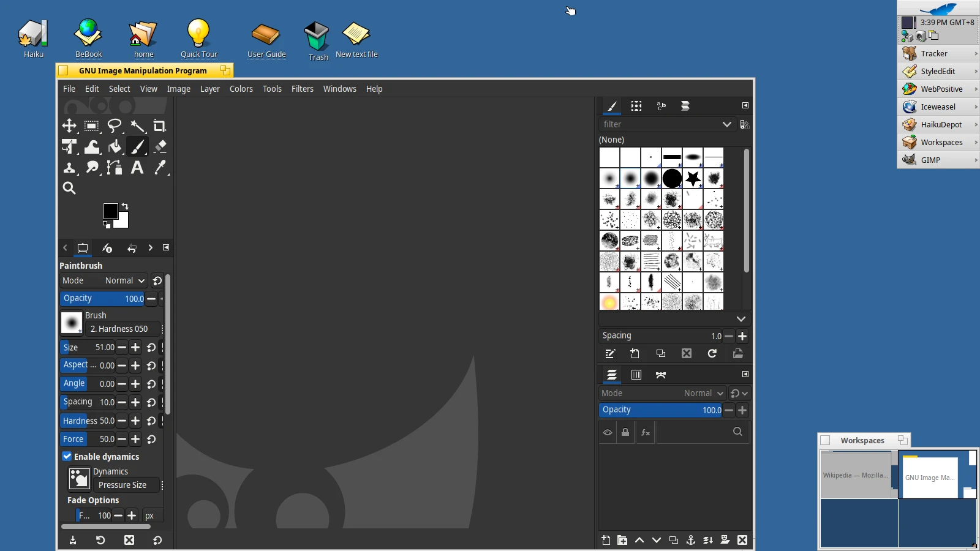Select the Clone stamp tool
The width and height of the screenshot is (980, 551).
69,168
